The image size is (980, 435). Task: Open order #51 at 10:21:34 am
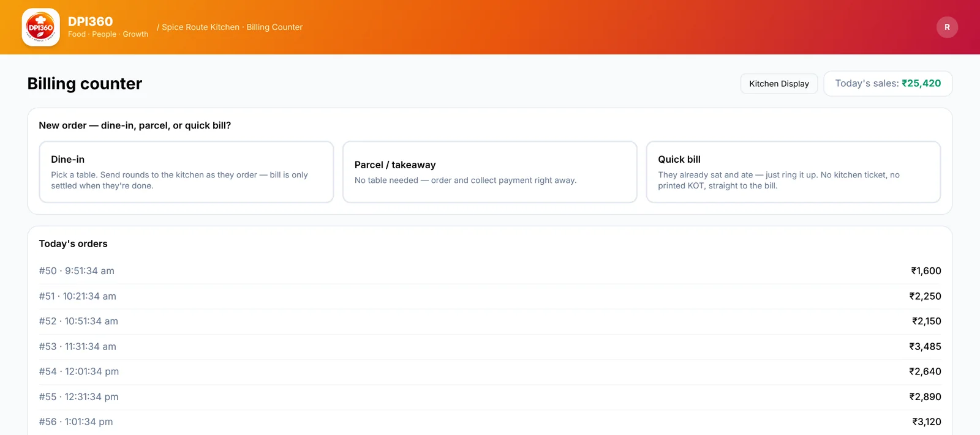(x=490, y=296)
